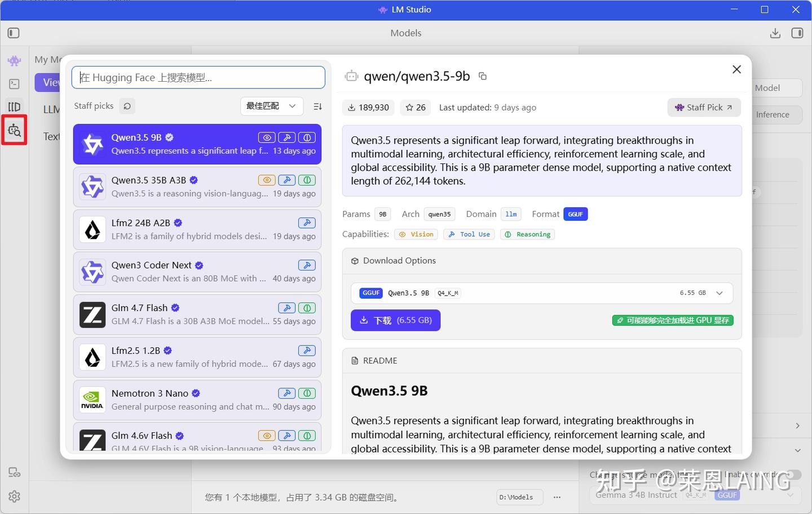Open the Settings gear in sidebar
The width and height of the screenshot is (812, 514).
[14, 497]
